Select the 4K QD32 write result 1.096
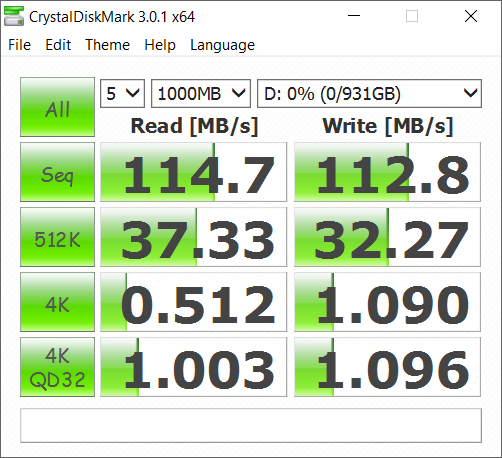502x458 pixels. tap(387, 367)
